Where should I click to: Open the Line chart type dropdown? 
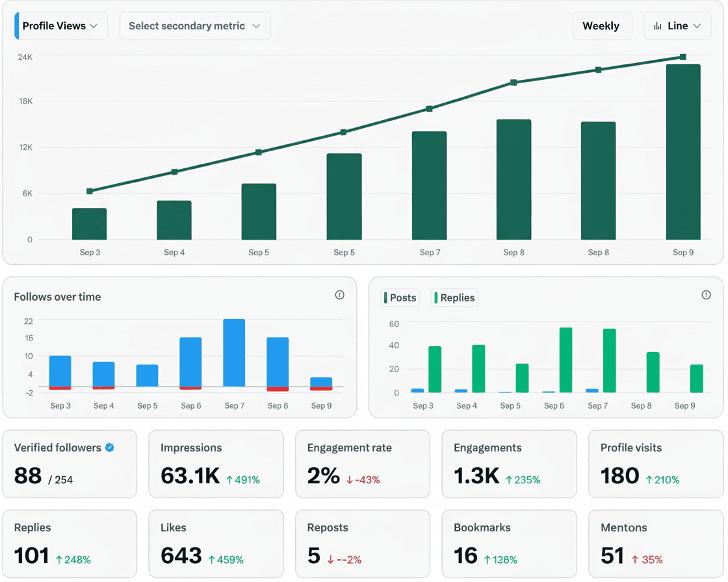[x=677, y=25]
